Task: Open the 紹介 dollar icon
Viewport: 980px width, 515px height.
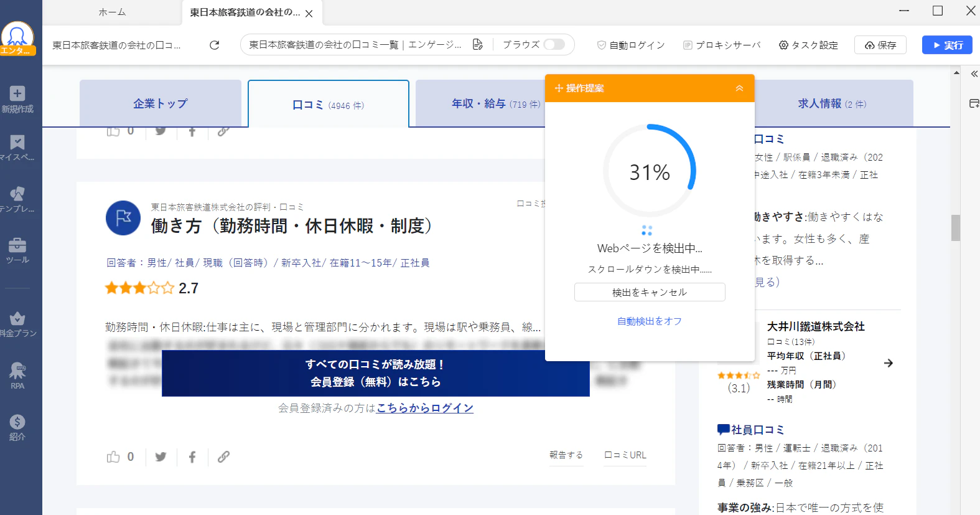Action: pos(17,427)
